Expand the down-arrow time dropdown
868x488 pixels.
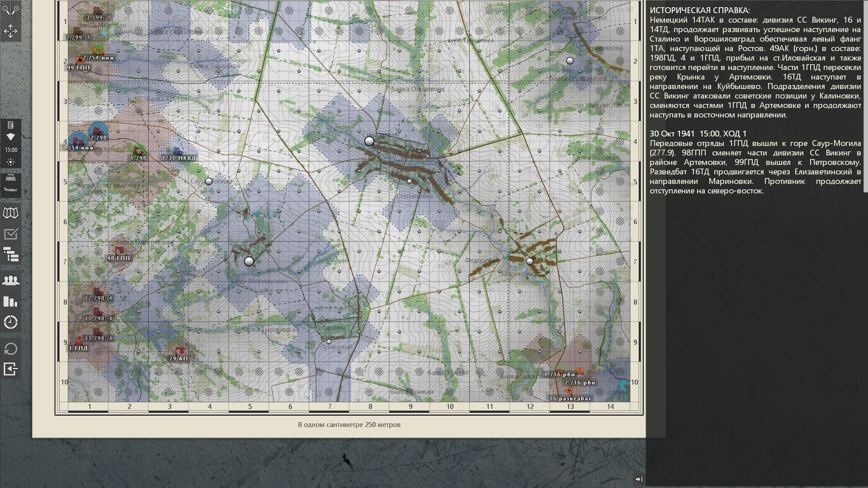tap(11, 137)
